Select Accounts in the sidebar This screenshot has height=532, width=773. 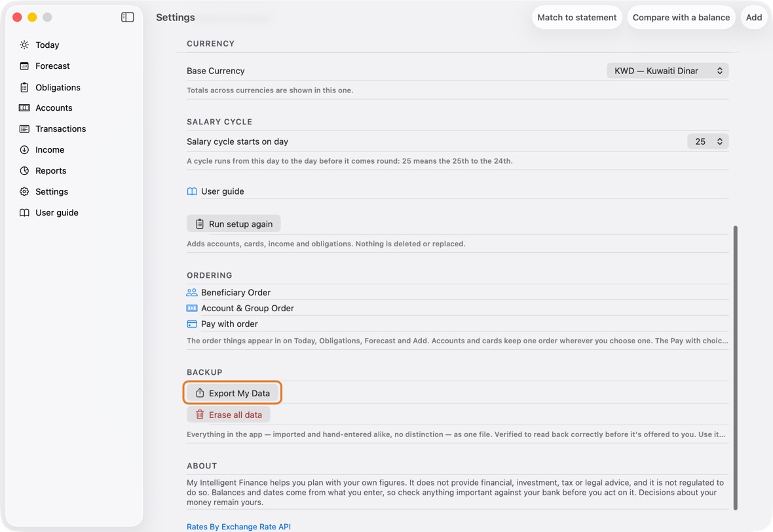pos(54,108)
